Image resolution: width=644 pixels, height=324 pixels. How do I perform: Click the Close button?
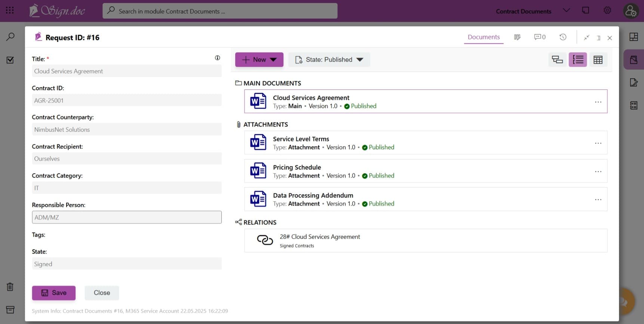[102, 293]
